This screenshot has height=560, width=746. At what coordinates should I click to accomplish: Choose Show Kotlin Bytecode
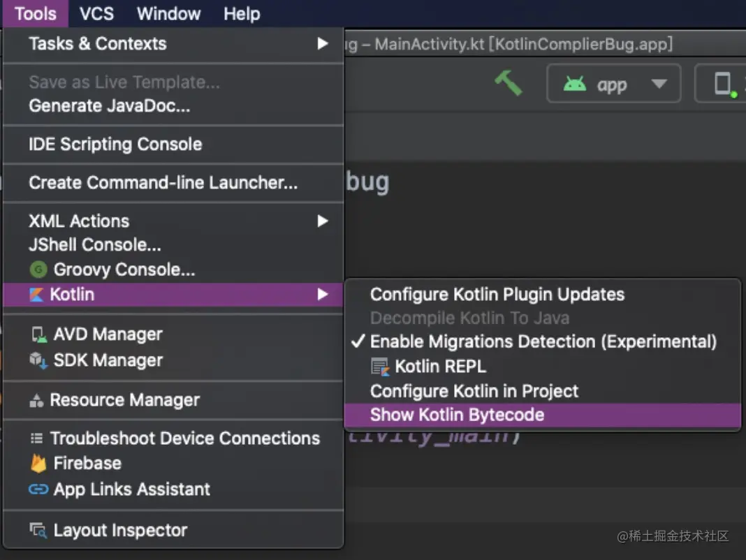point(542,415)
